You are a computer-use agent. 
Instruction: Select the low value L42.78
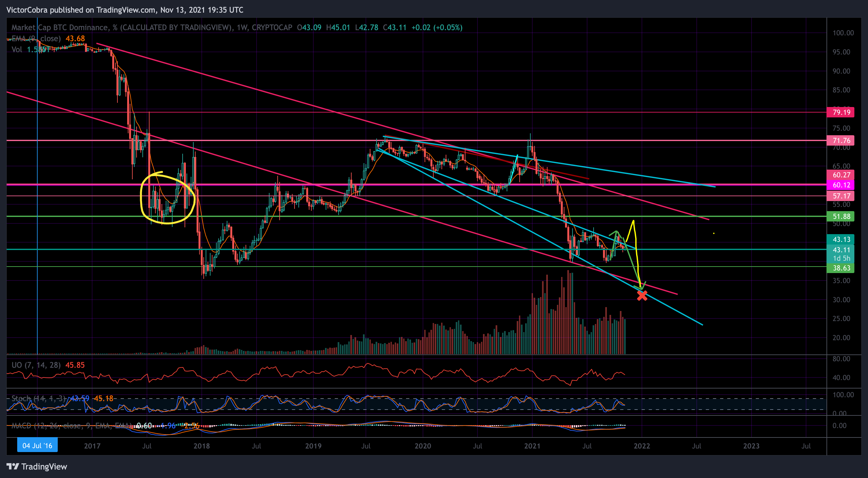367,28
